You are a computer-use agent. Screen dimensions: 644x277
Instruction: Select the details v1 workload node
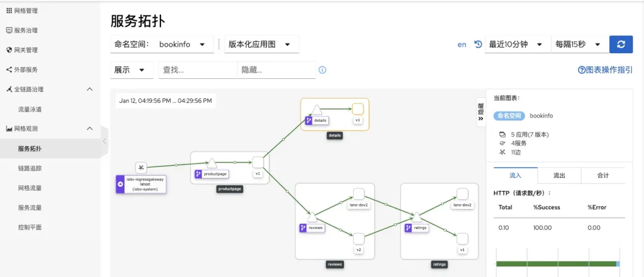point(358,109)
